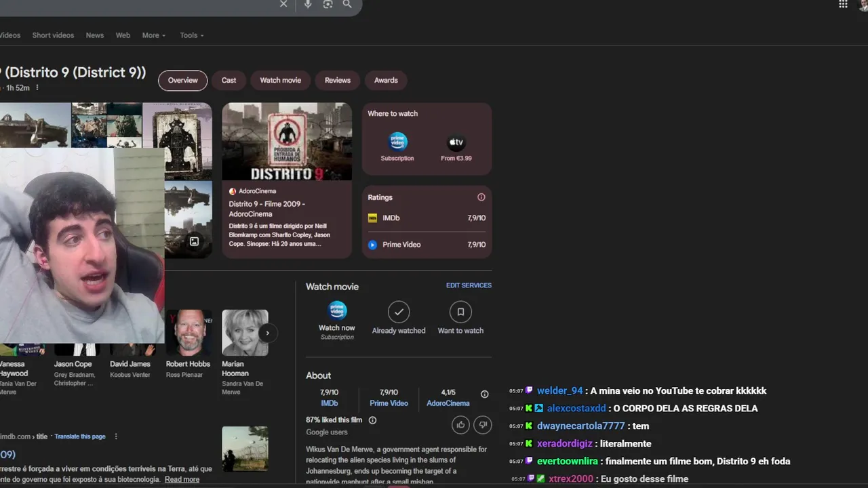
Task: Click chat username dwaynecartola7777
Action: (x=580, y=426)
